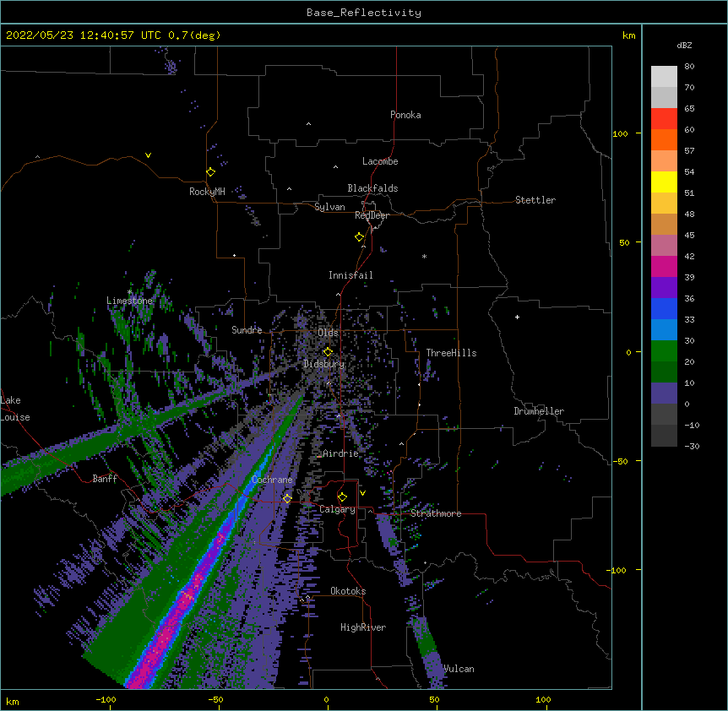
Task: Click the lightest gray swatch between 80 and 70 dBZ
Action: (x=664, y=77)
